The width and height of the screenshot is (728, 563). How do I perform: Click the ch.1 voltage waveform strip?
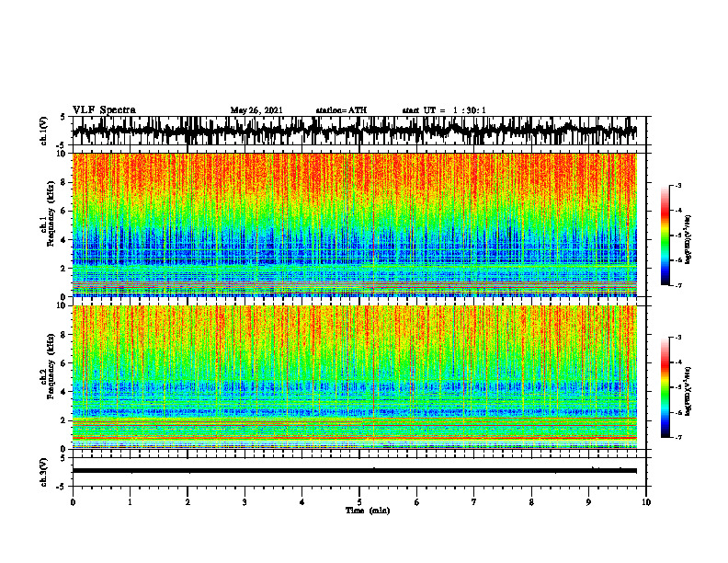coord(358,131)
